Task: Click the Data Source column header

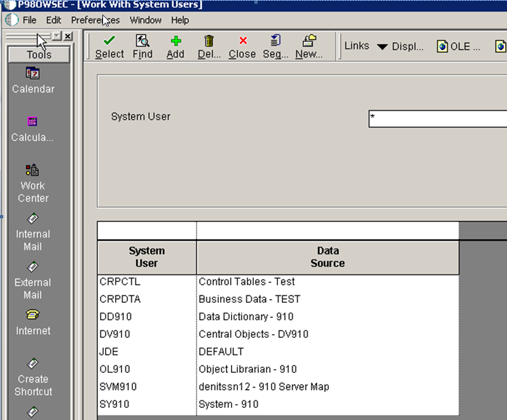Action: pyautogui.click(x=328, y=257)
